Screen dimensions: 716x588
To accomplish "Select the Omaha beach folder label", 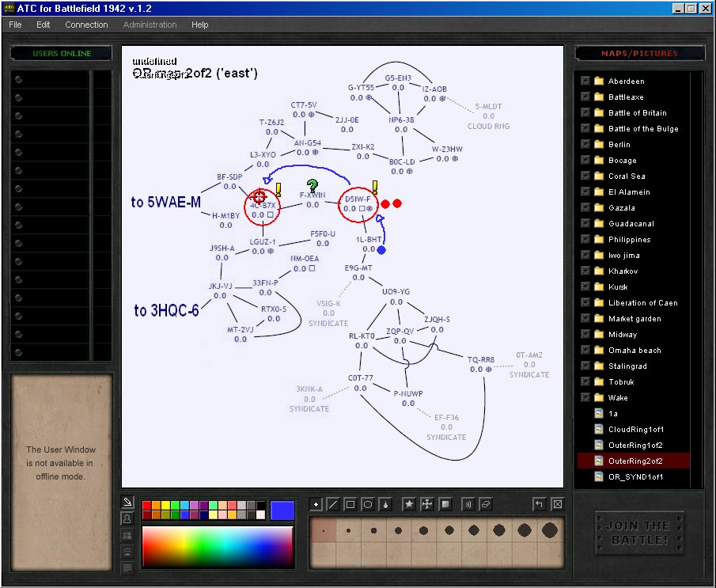I will click(x=635, y=350).
